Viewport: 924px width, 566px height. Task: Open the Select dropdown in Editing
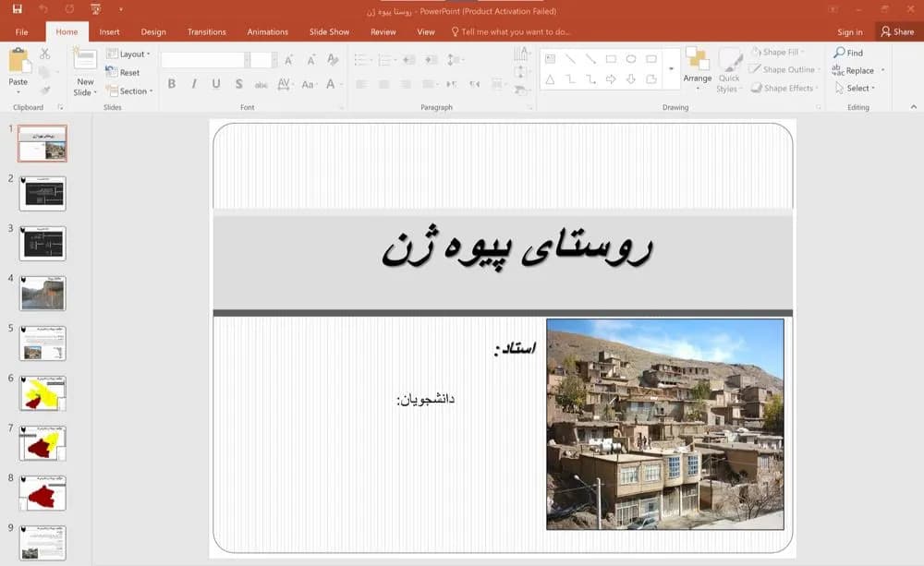855,88
